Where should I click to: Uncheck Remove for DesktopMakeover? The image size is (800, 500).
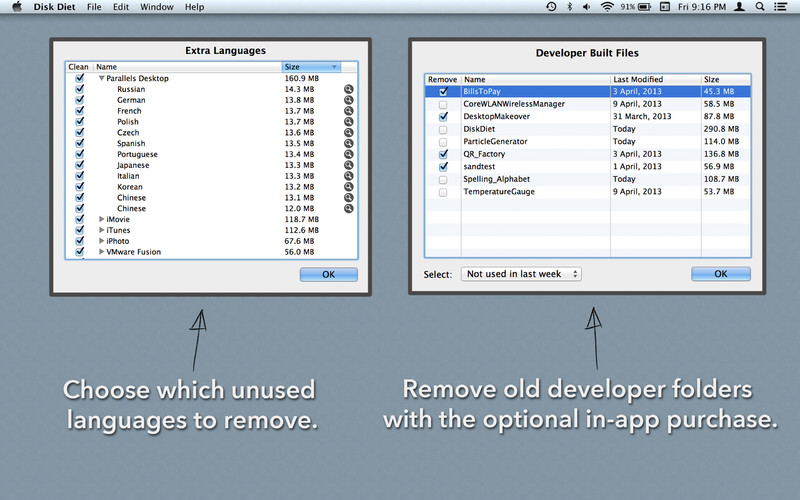(x=443, y=116)
